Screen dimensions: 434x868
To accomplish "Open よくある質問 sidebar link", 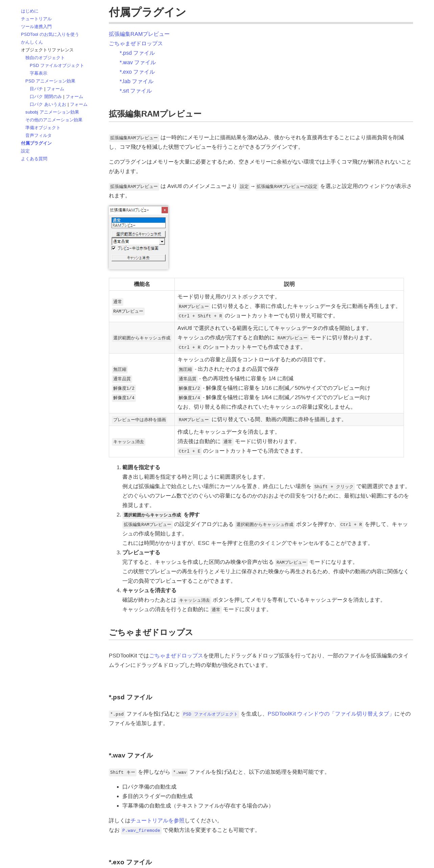I will click(x=34, y=159).
